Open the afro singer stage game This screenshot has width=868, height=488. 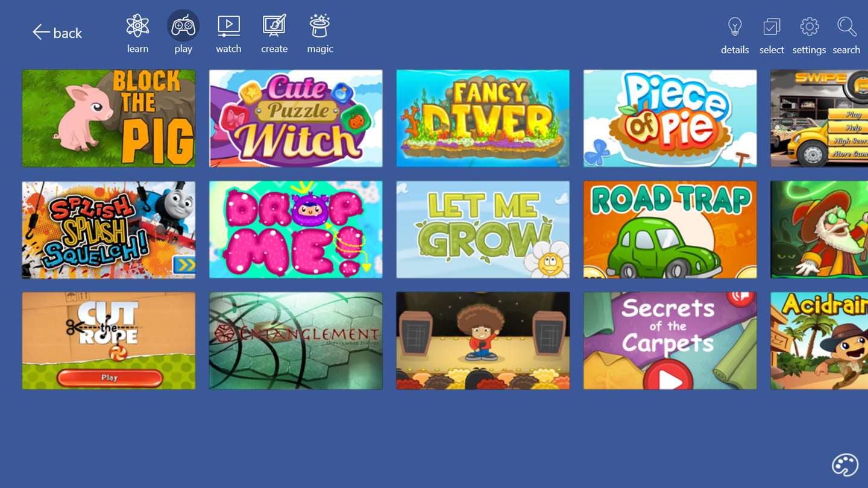tap(483, 340)
